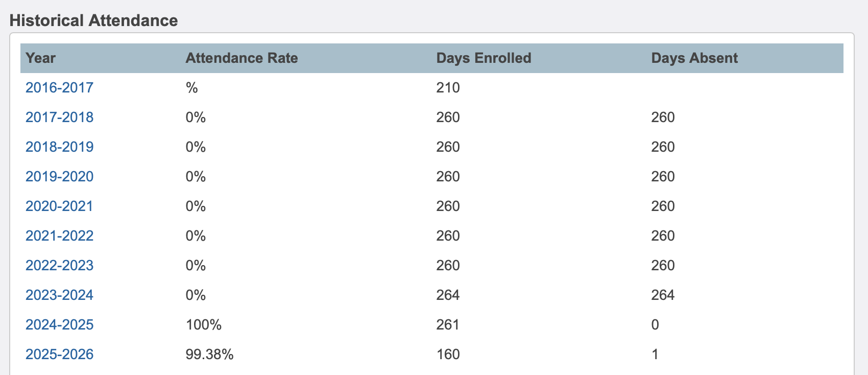
Task: Click the 264 days absent value for 2023-2024
Action: pyautogui.click(x=663, y=295)
